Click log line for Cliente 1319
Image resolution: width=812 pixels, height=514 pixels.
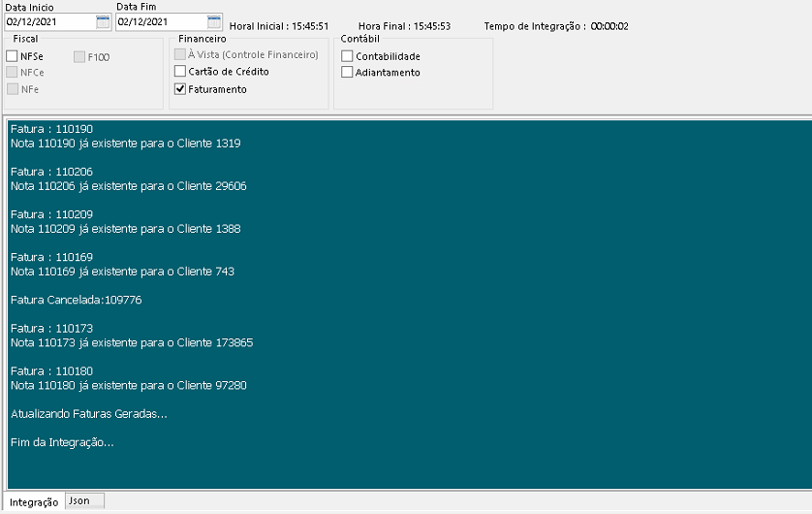(126, 144)
